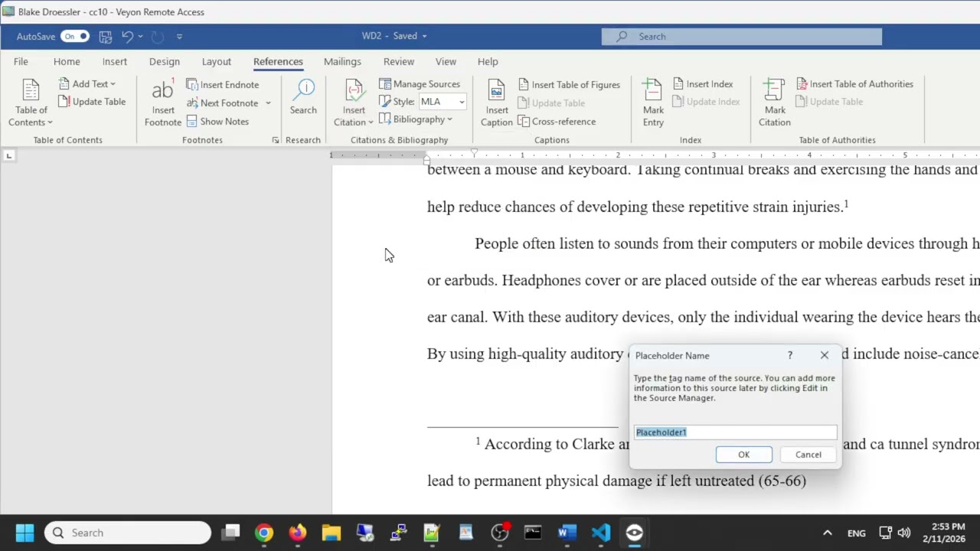The image size is (980, 551).
Task: Open the Windows Start menu
Action: [24, 533]
